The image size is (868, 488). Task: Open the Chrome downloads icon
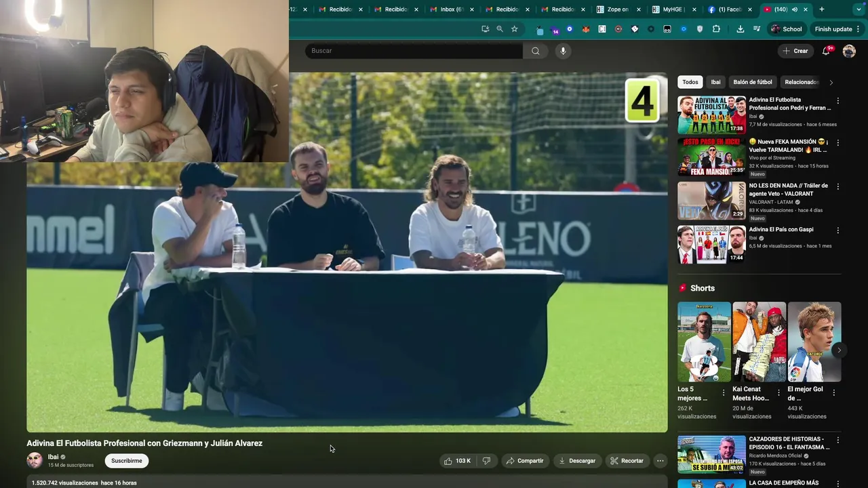click(740, 29)
